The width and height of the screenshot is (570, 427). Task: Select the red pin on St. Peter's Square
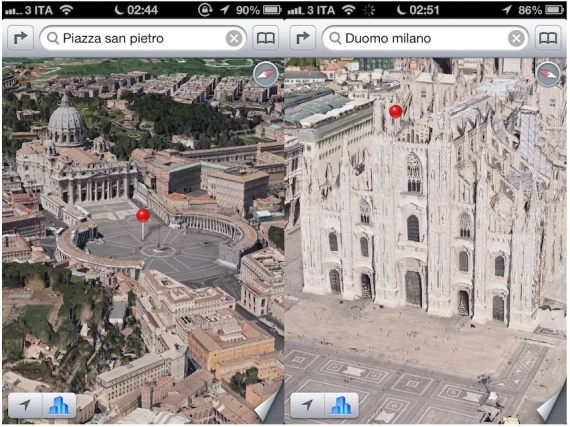click(x=143, y=215)
